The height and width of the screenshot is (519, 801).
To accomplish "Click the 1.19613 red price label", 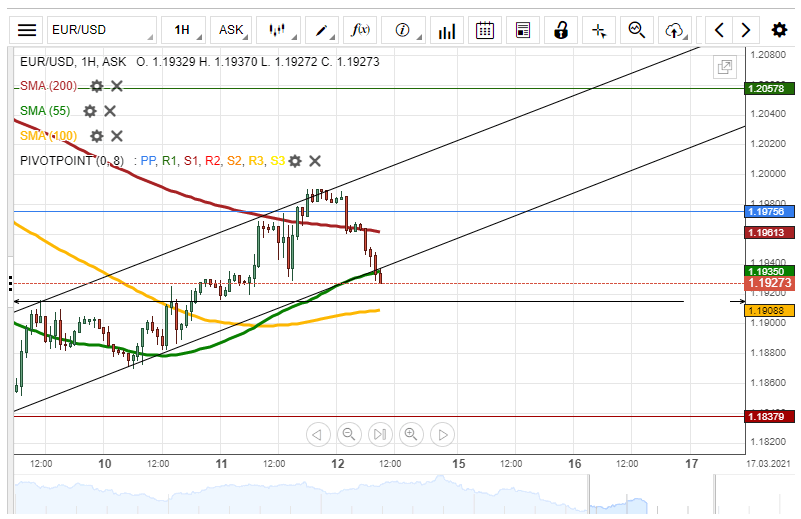I will 769,233.
